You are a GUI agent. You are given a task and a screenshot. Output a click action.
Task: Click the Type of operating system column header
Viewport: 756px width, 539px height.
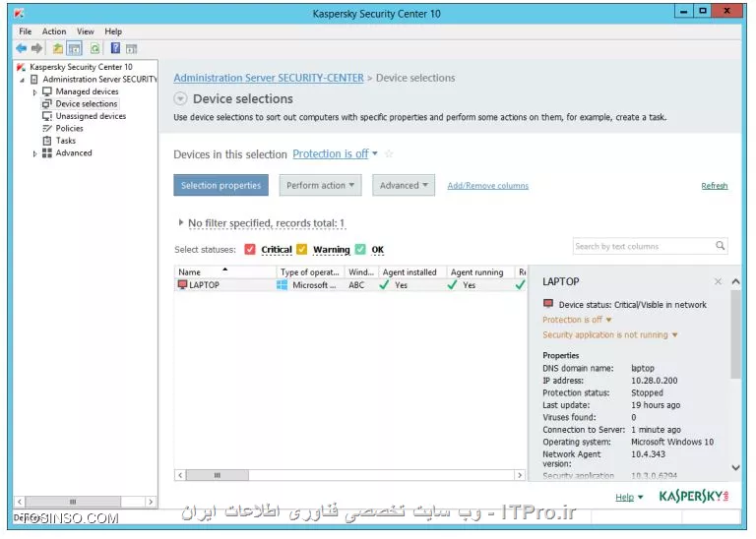[310, 272]
